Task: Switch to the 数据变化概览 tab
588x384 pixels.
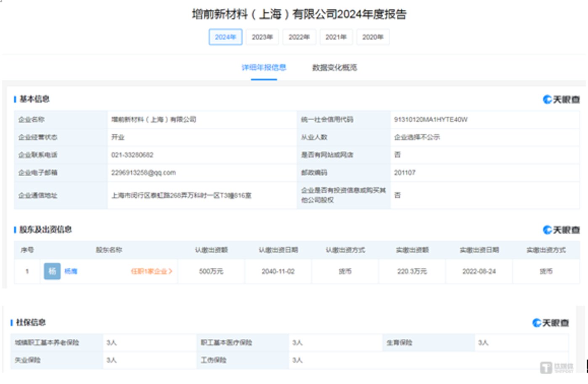Action: tap(334, 67)
